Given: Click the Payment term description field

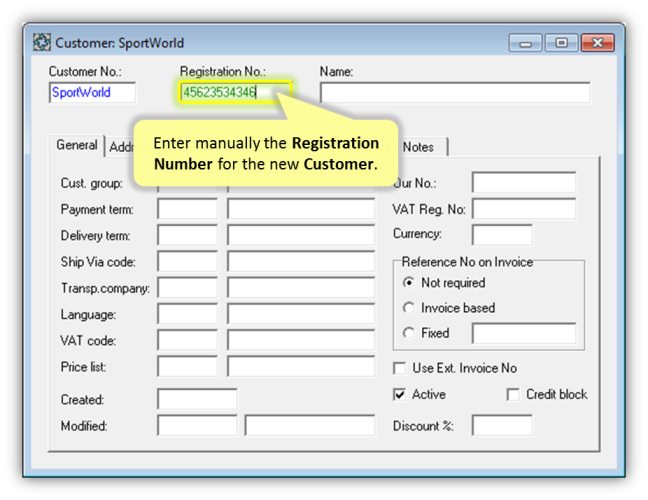Looking at the screenshot, I should pyautogui.click(x=301, y=209).
